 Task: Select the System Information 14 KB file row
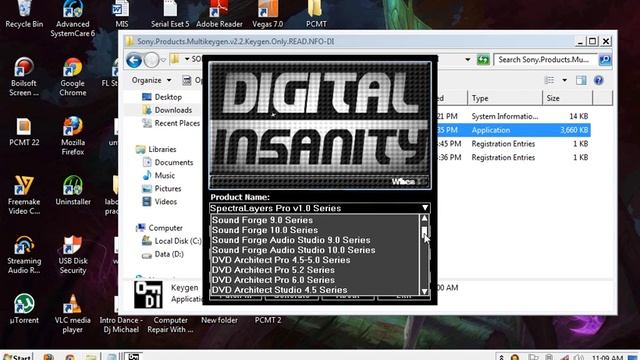click(x=513, y=116)
